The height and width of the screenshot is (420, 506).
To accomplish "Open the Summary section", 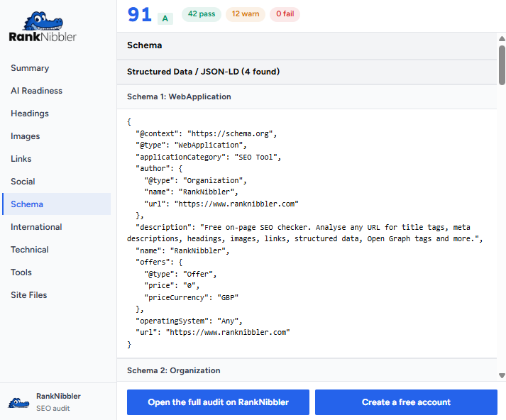I will [x=57, y=68].
